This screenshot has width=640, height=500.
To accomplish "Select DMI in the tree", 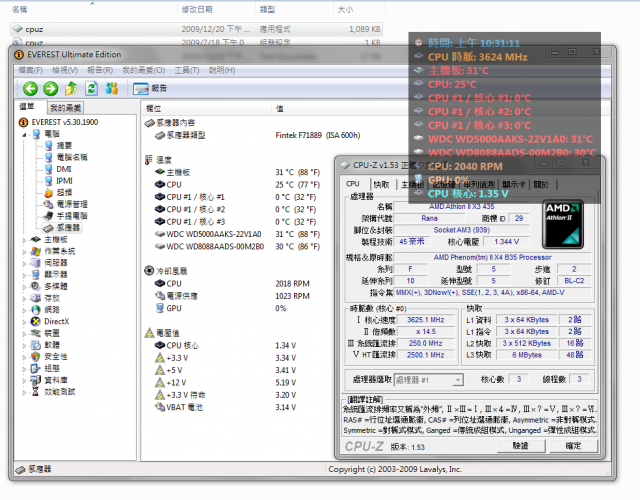I will click(58, 169).
